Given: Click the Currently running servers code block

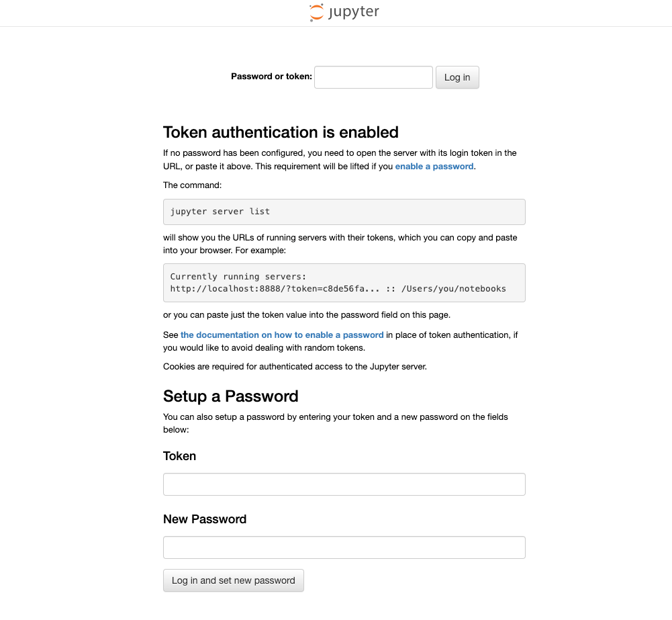Looking at the screenshot, I should point(344,282).
